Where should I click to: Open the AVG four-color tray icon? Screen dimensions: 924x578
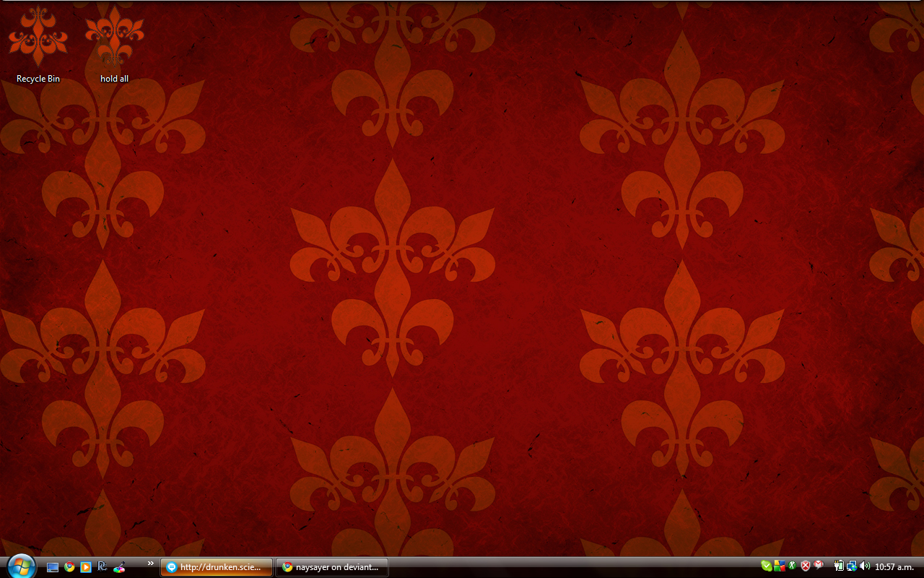pos(779,566)
